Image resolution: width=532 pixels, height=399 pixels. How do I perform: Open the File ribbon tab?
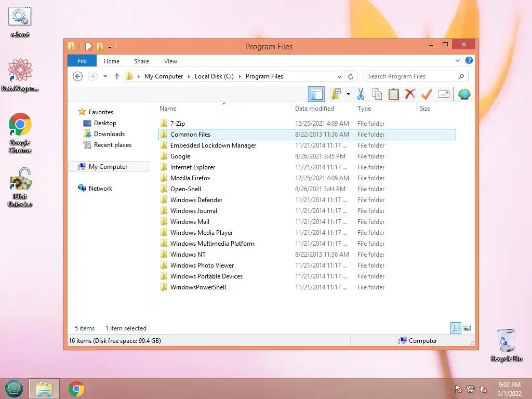(82, 61)
